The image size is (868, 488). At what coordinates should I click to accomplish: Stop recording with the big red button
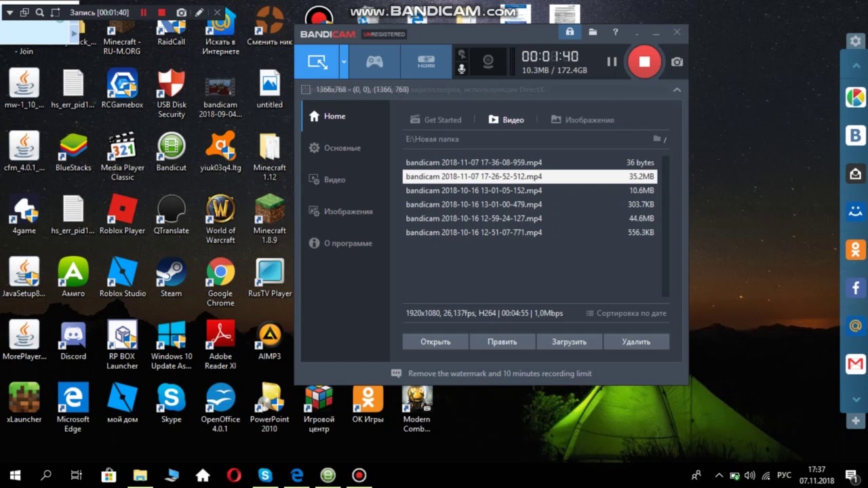[x=644, y=62]
